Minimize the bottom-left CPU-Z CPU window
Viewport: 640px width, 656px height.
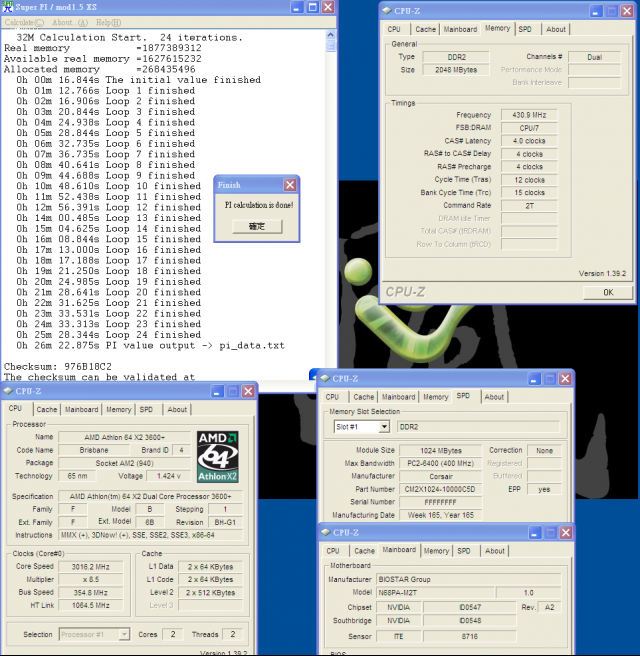pos(217,391)
